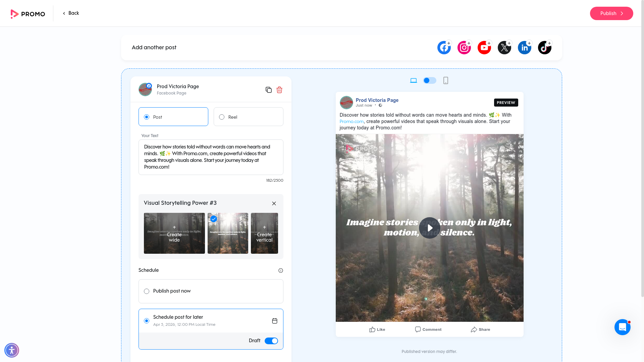This screenshot has height=362, width=644.
Task: Click the Publish button
Action: click(x=611, y=13)
